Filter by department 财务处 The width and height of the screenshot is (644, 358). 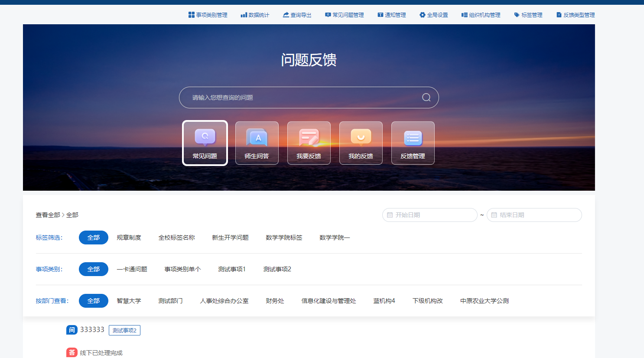[275, 301]
